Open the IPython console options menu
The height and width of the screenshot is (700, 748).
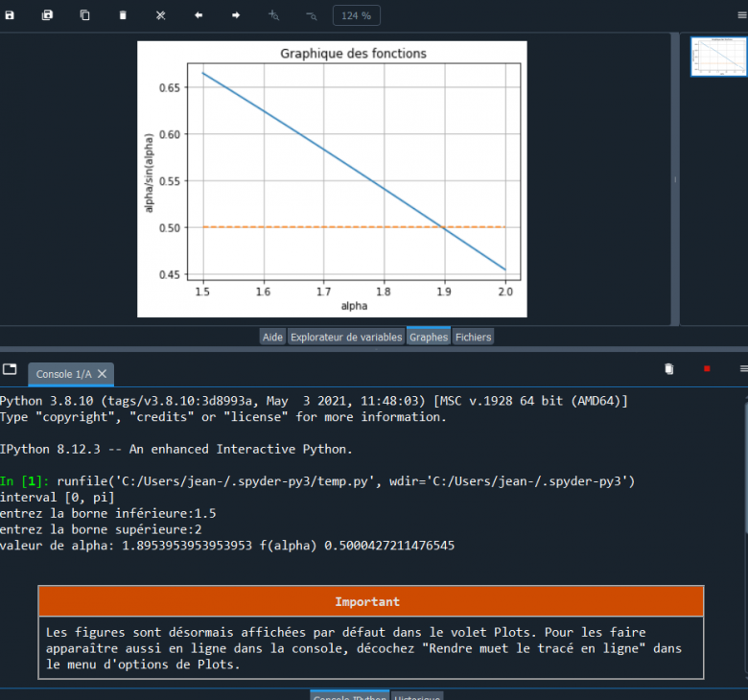742,369
